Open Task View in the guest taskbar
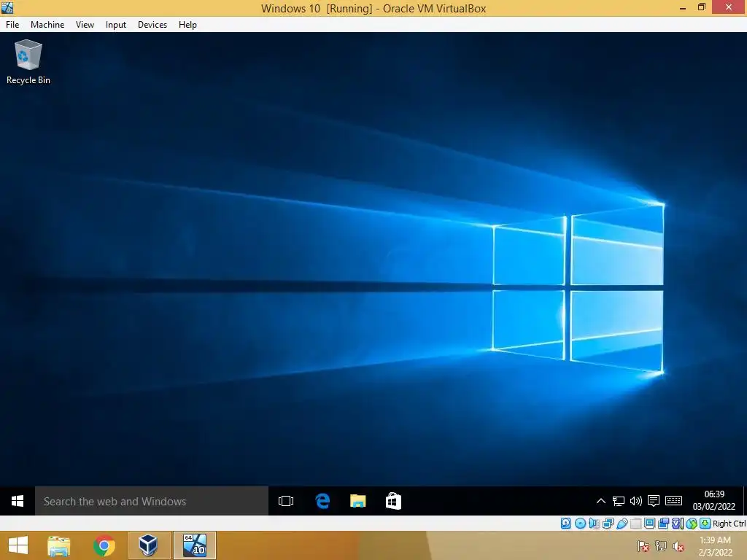Viewport: 747px width, 560px height. (286, 501)
